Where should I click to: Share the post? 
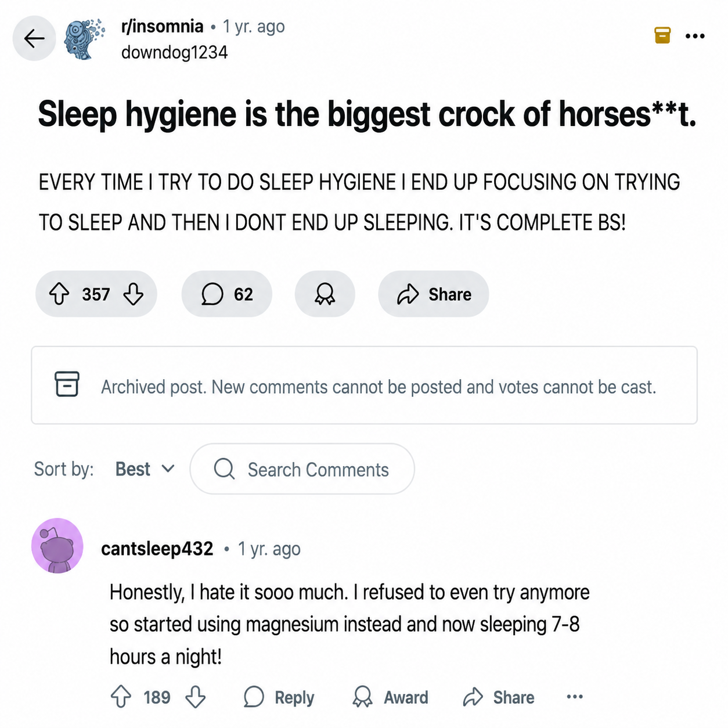434,294
